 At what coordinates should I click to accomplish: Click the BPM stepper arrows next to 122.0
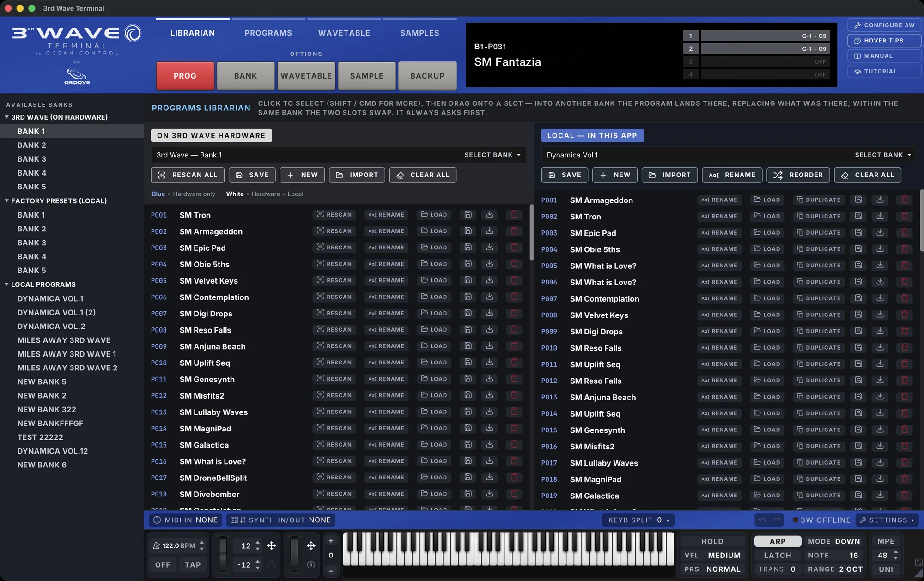point(202,546)
